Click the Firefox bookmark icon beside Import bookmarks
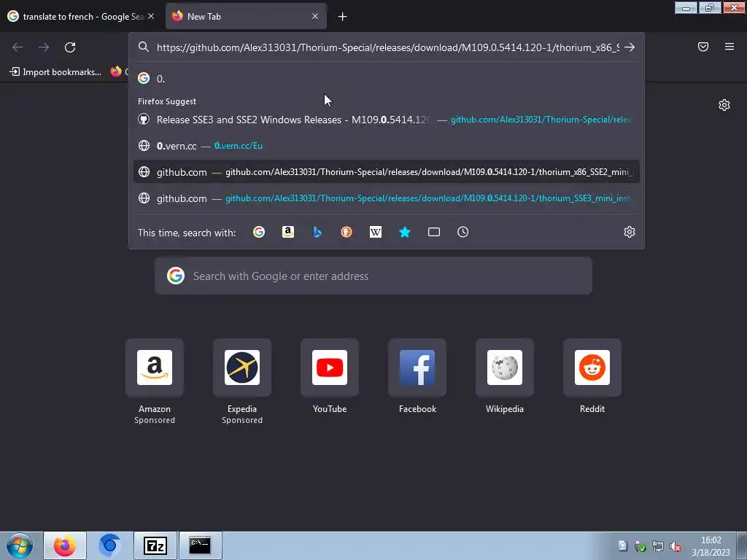This screenshot has width=747, height=560. (116, 72)
